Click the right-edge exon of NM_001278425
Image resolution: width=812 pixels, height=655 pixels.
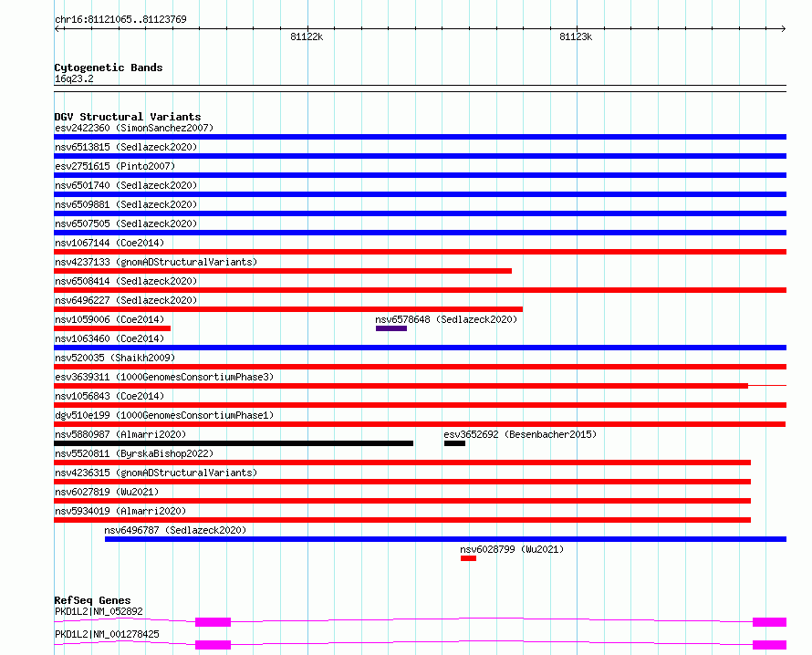point(769,645)
